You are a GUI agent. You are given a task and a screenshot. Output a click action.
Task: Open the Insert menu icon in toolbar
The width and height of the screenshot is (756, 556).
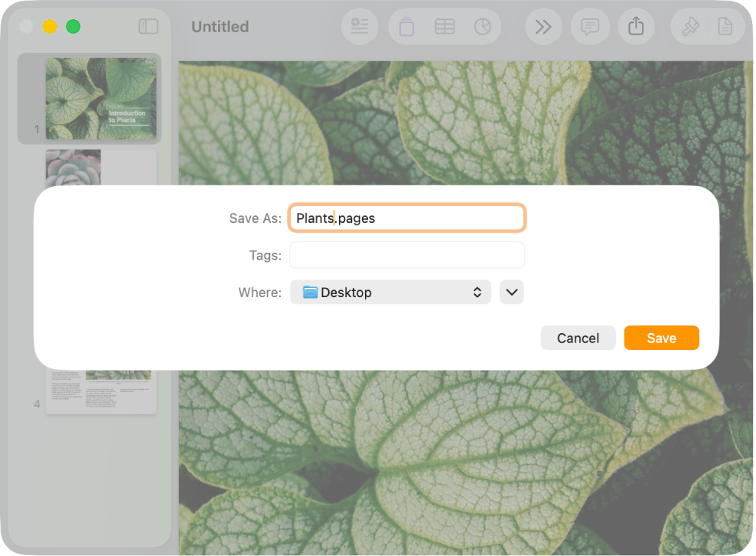[x=359, y=26]
